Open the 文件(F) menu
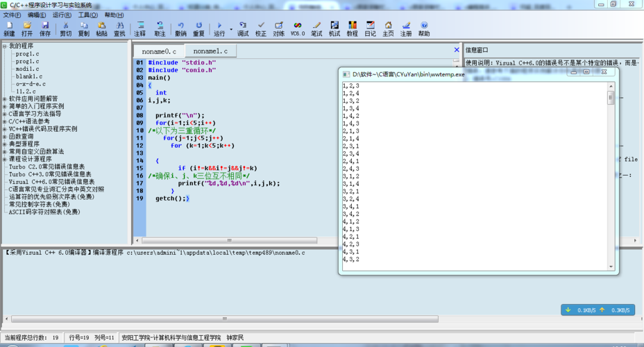Viewport: 644px width, 347px height. [12, 15]
